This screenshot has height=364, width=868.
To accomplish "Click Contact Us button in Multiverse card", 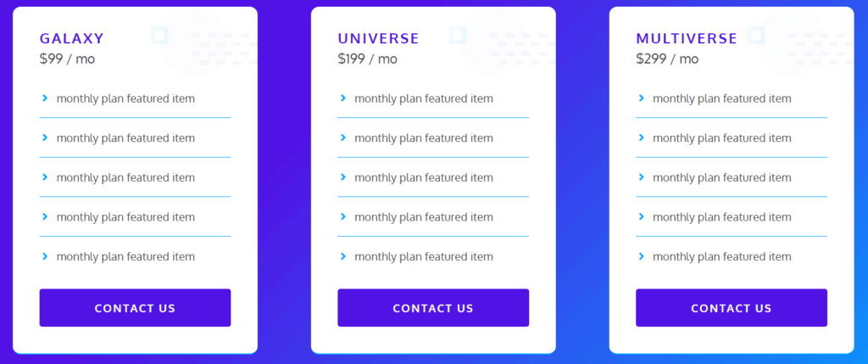I will point(732,307).
